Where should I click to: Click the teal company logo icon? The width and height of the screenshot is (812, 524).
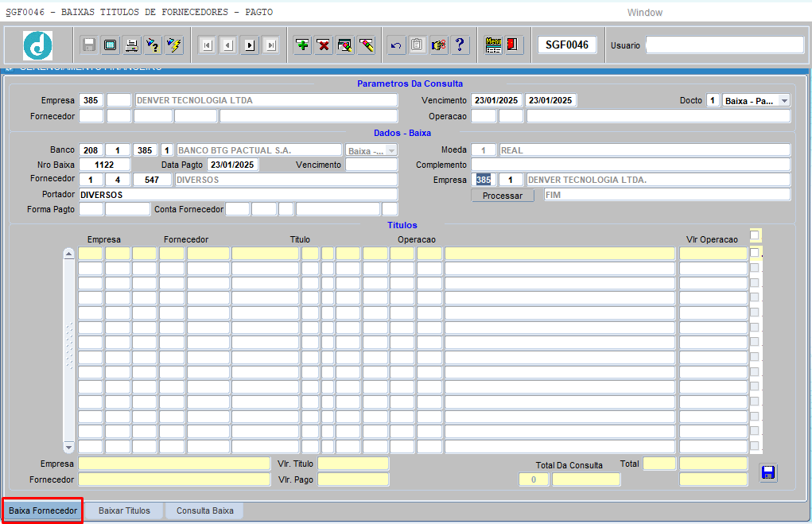(x=38, y=45)
